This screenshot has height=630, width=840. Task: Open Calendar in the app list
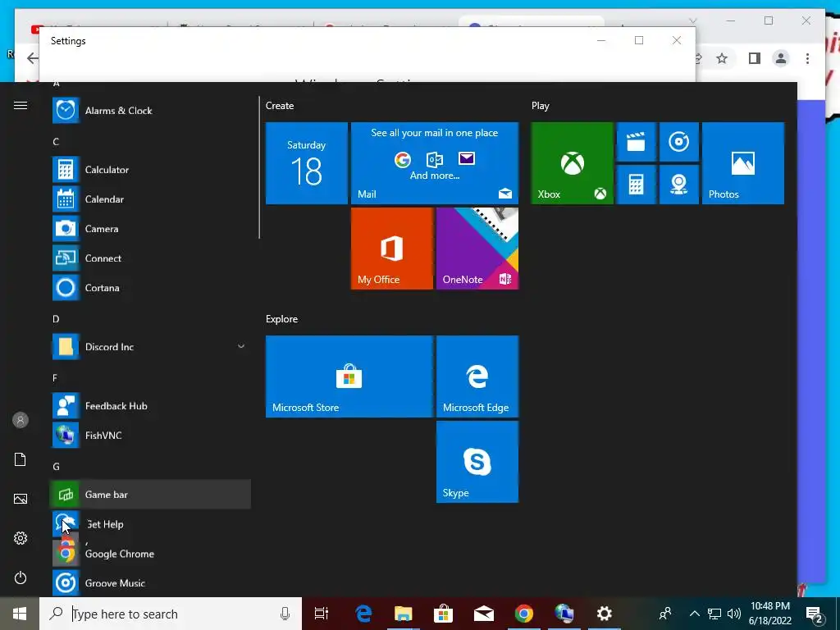pyautogui.click(x=150, y=199)
